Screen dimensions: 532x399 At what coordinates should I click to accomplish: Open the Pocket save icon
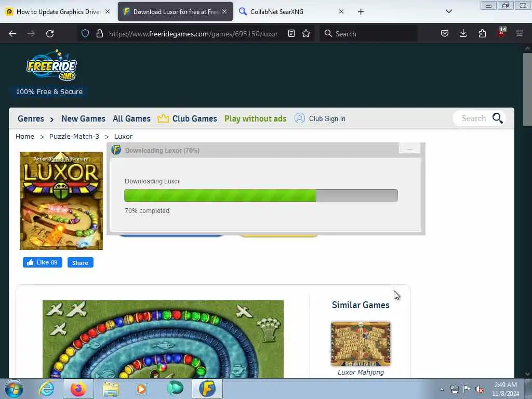coord(445,33)
